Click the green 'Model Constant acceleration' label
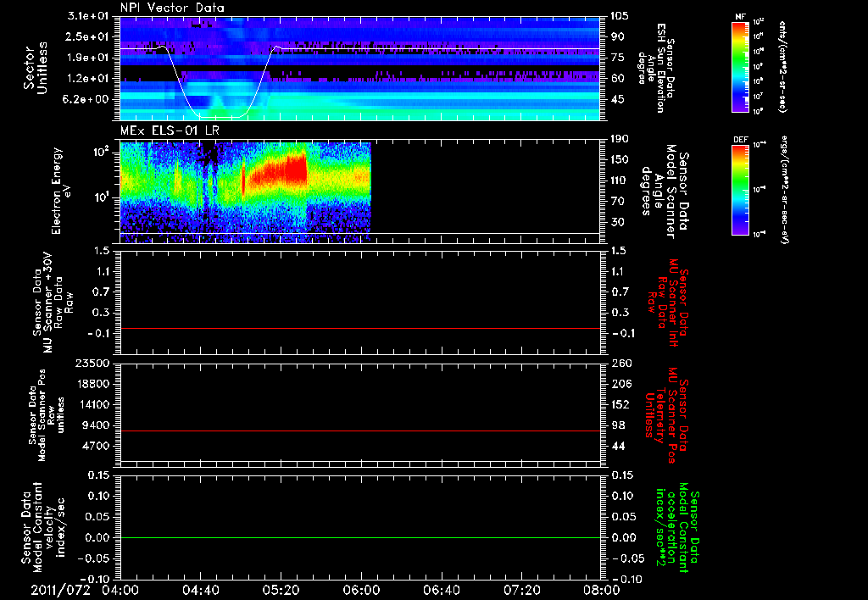 click(x=677, y=529)
